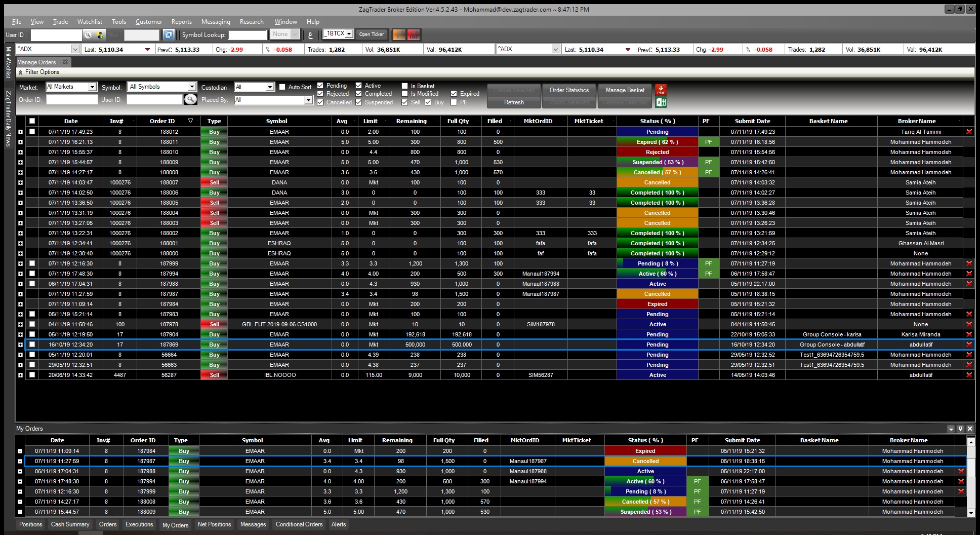Screen dimensions: 980x535
Task: Open the Conditional Orders tab
Action: tap(299, 524)
